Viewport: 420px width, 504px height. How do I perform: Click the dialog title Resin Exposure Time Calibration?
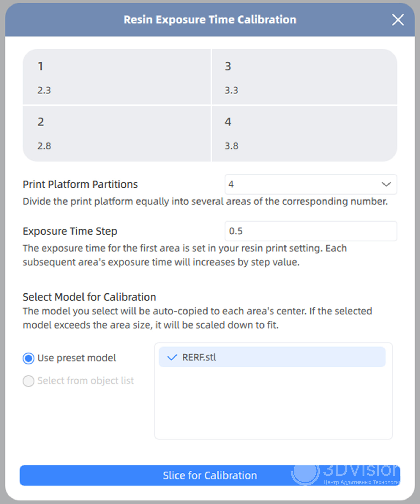click(x=210, y=20)
